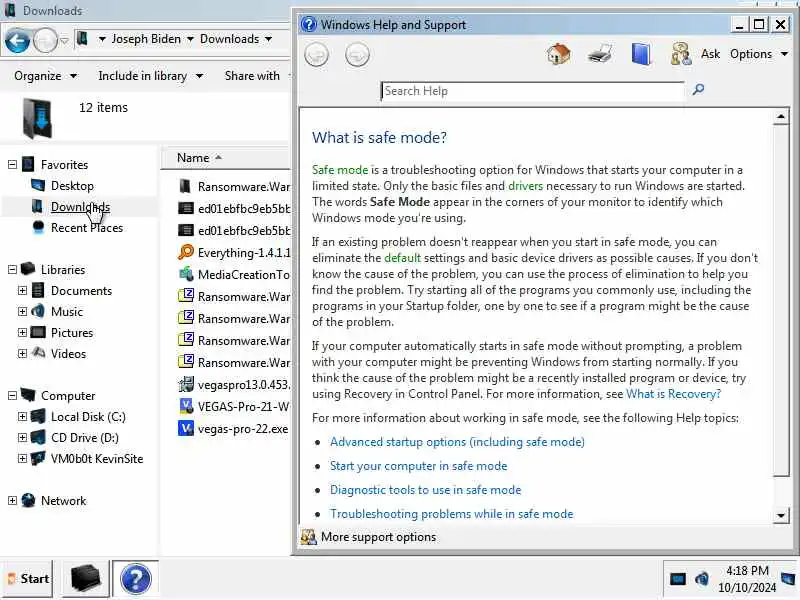Open Joseph Biden breadcrumb dropdown arrow
The image size is (800, 600).
pos(190,39)
